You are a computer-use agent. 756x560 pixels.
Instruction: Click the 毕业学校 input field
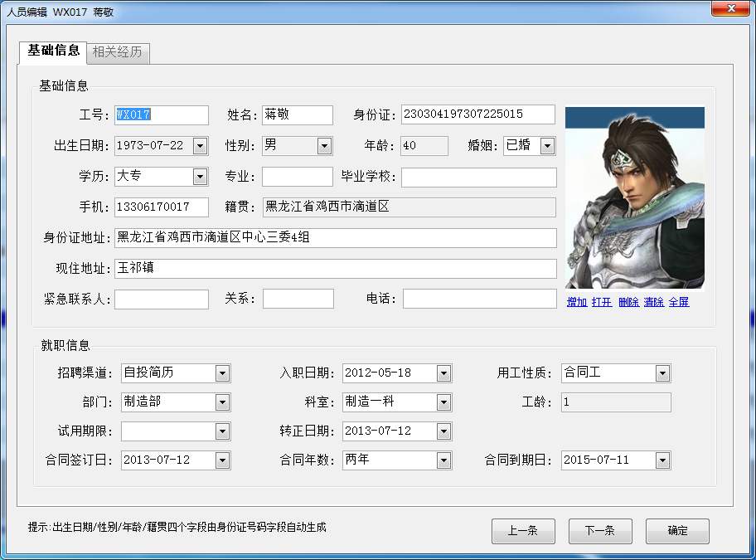point(479,177)
